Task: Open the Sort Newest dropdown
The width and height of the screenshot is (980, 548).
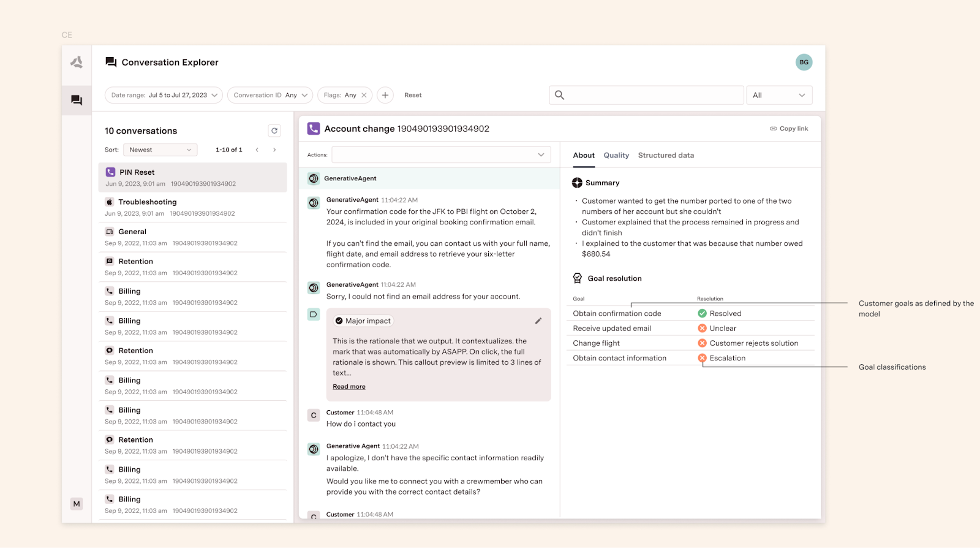Action: coord(160,150)
